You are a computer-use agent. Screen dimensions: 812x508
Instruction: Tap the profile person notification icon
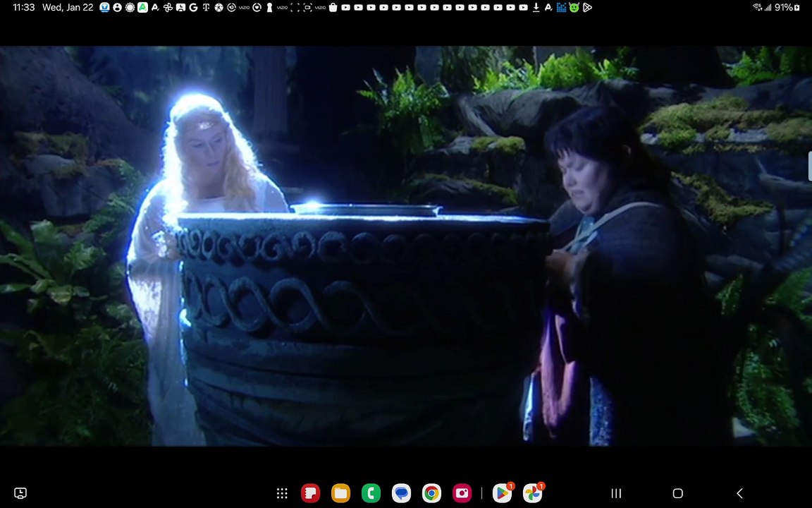tap(118, 7)
